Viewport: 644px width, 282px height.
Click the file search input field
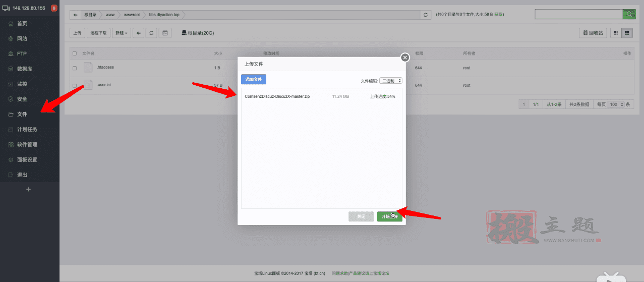[579, 14]
